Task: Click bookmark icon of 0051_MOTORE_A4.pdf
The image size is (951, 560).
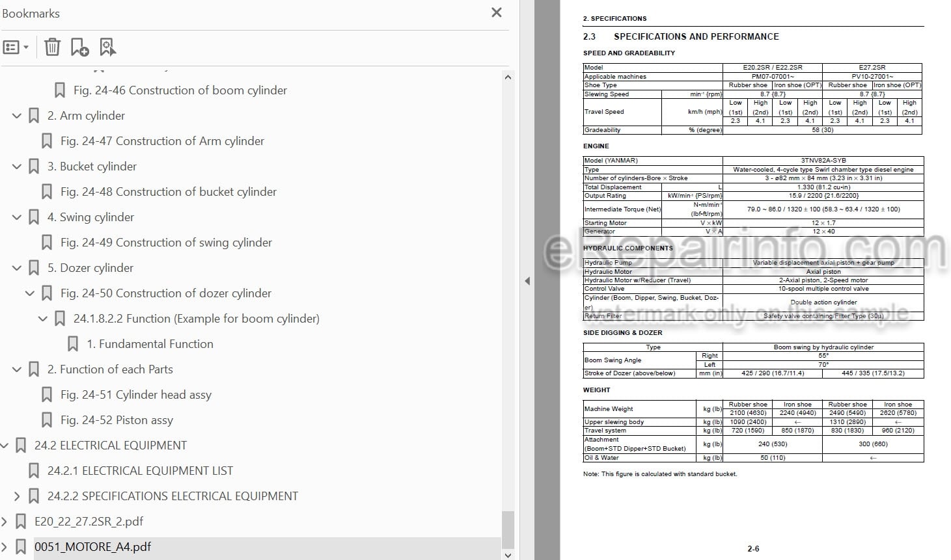Action: [21, 546]
